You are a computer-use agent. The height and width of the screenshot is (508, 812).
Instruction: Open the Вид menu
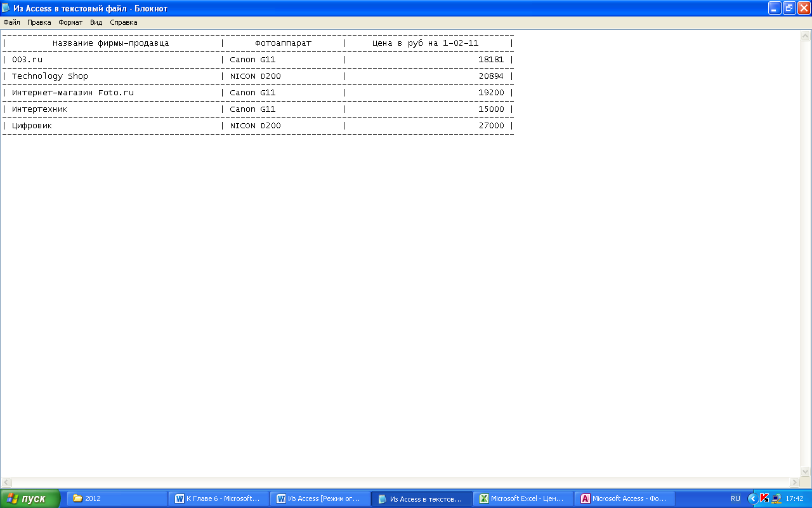coord(96,22)
